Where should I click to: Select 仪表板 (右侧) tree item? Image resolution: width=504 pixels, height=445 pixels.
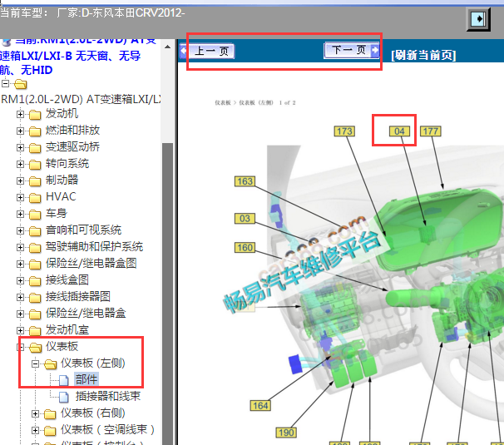pyautogui.click(x=93, y=413)
